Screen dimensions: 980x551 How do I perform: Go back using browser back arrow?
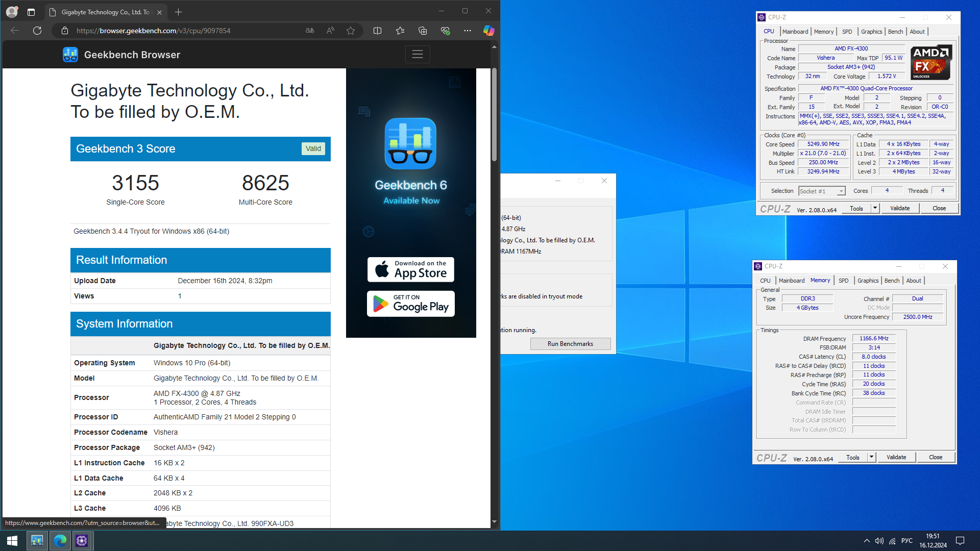14,31
